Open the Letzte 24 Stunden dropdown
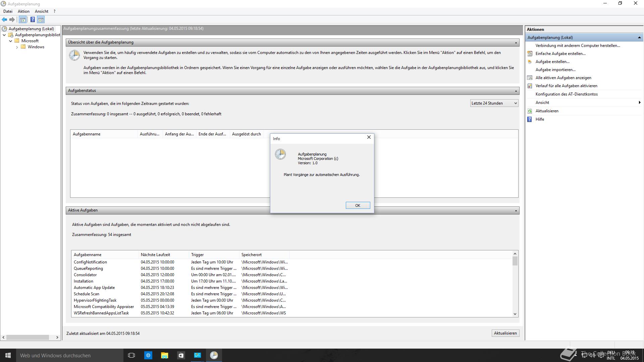The height and width of the screenshot is (362, 644). point(494,103)
